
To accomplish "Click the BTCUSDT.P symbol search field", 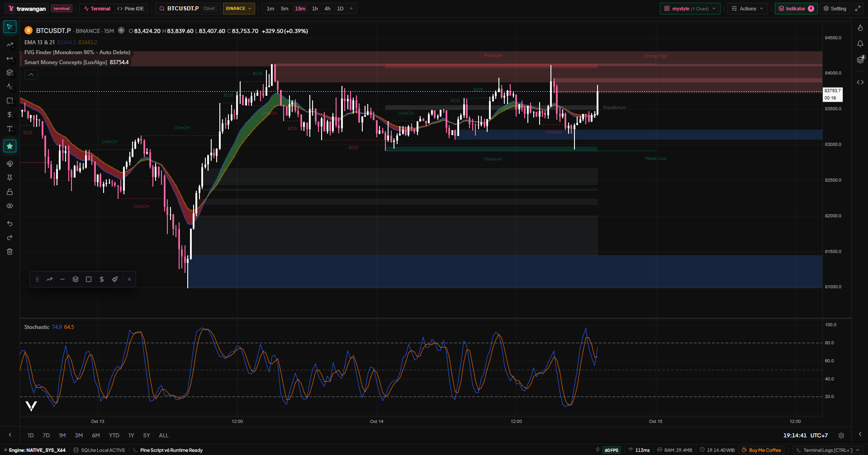I will click(188, 9).
